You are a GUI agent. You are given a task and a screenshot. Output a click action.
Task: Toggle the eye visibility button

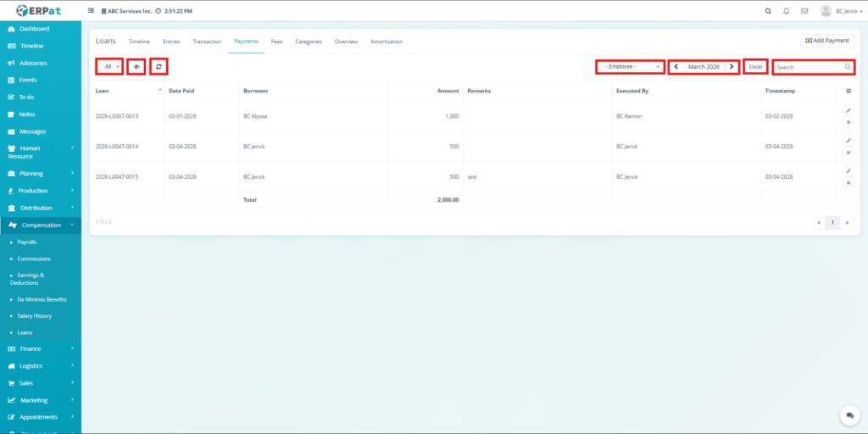click(x=136, y=66)
